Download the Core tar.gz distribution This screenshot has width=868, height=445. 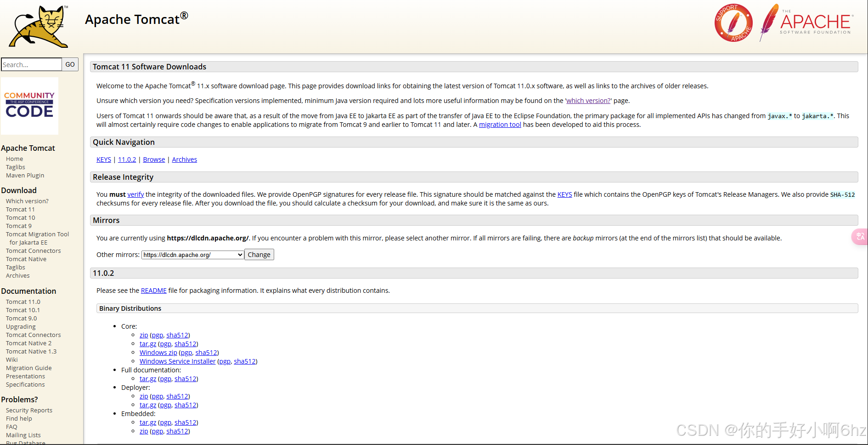click(148, 344)
